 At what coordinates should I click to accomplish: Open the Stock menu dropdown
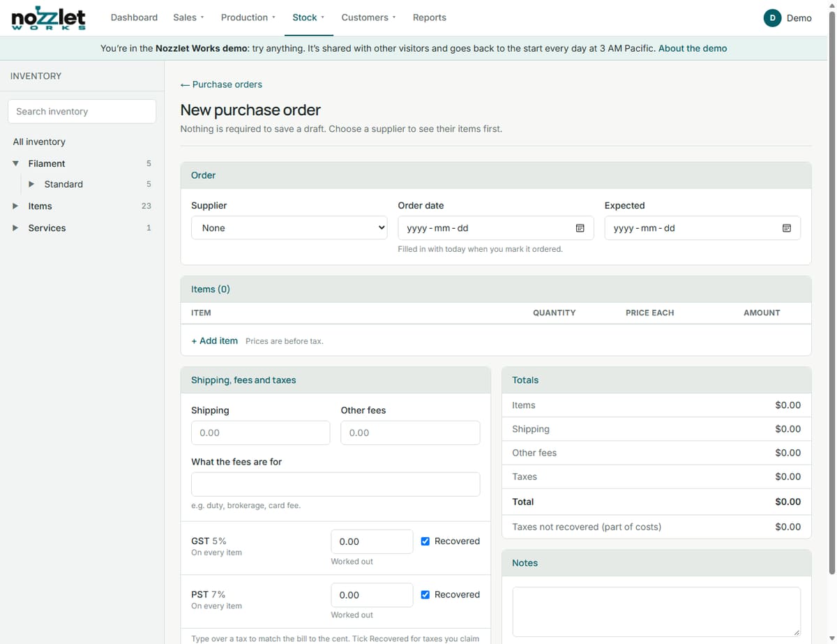tap(308, 17)
